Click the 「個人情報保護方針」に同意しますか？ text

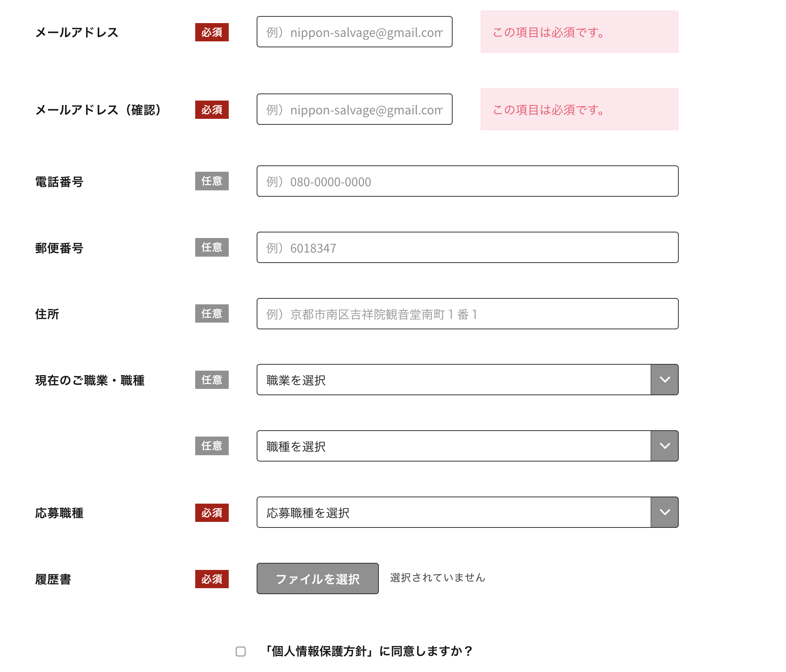(368, 651)
